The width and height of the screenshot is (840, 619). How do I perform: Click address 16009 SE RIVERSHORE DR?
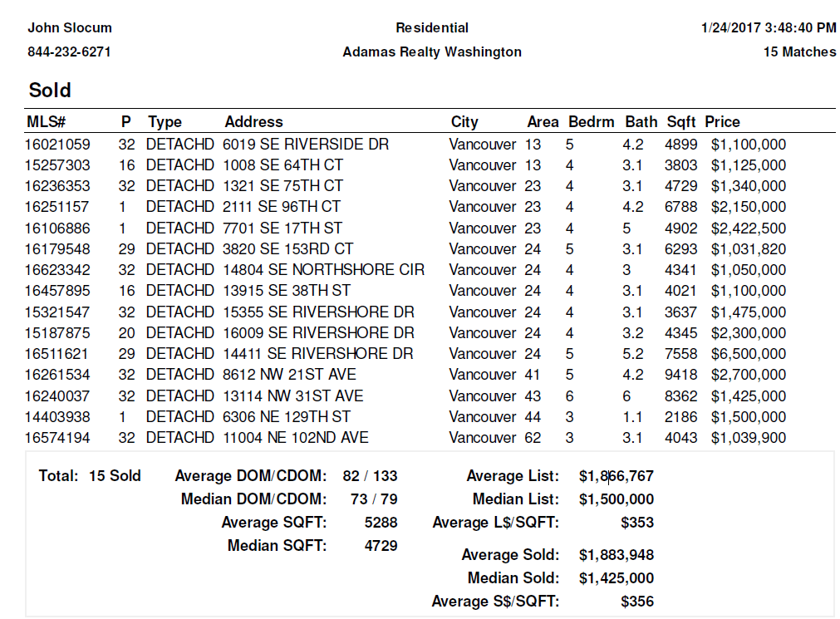coord(319,334)
